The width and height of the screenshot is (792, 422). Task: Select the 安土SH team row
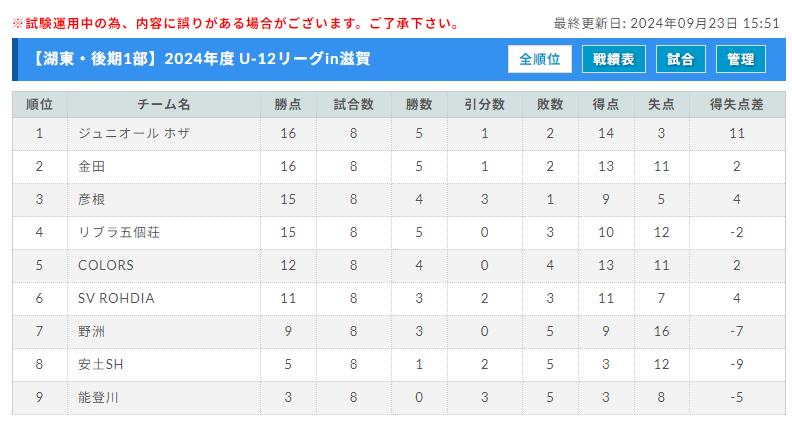pos(399,364)
